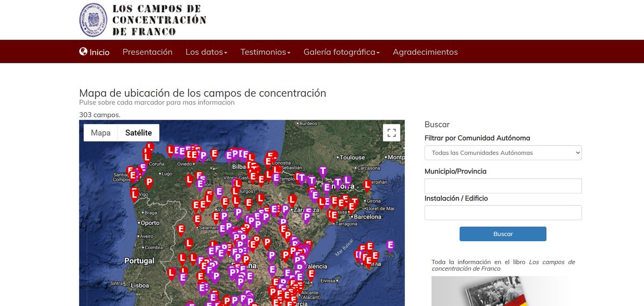The width and height of the screenshot is (644, 306).
Task: Click the purple P marker just south of Zaragoza
Action: [x=307, y=217]
